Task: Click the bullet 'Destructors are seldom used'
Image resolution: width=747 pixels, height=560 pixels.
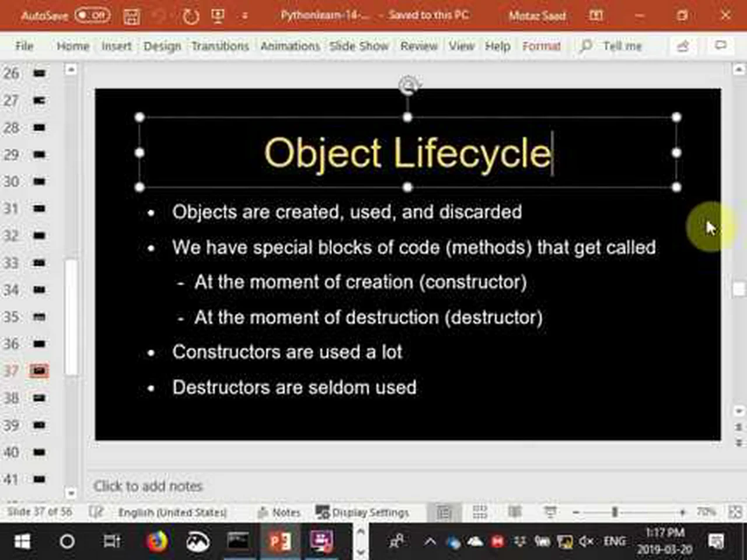Action: click(x=294, y=387)
